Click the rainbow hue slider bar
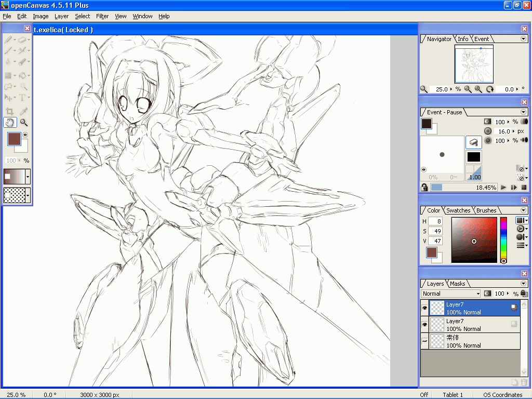 tap(503, 240)
